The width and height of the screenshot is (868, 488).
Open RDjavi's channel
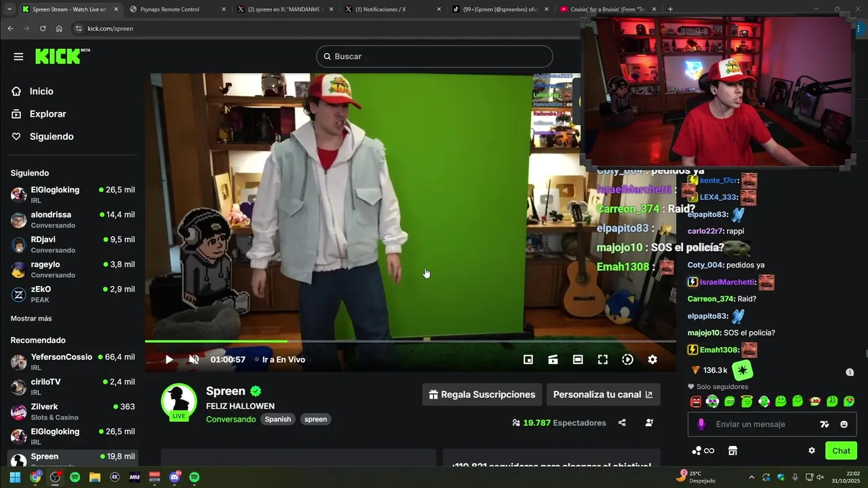click(72, 245)
